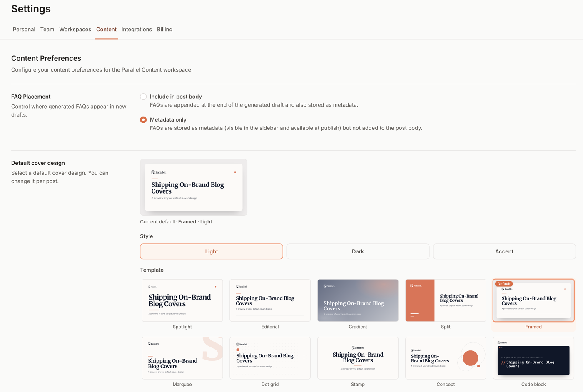
Task: Switch to the Team tab
Action: [x=47, y=30]
